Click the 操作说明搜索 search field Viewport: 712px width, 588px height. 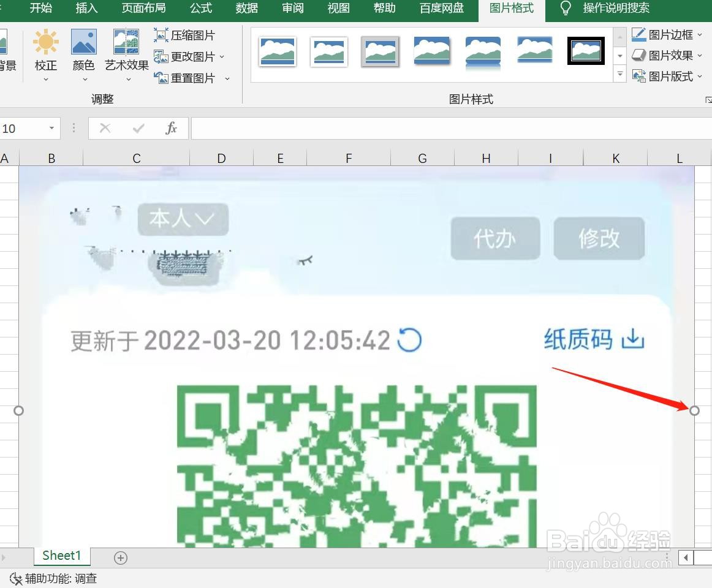tap(616, 8)
